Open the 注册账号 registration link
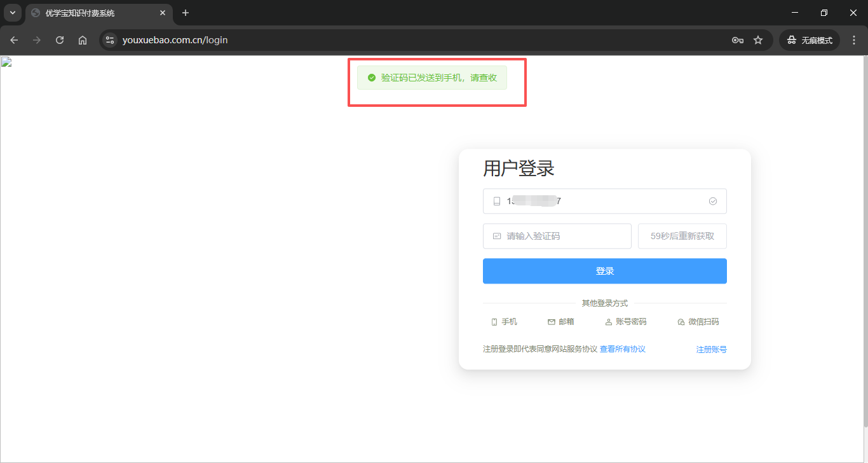Viewport: 868px width, 463px height. point(711,349)
